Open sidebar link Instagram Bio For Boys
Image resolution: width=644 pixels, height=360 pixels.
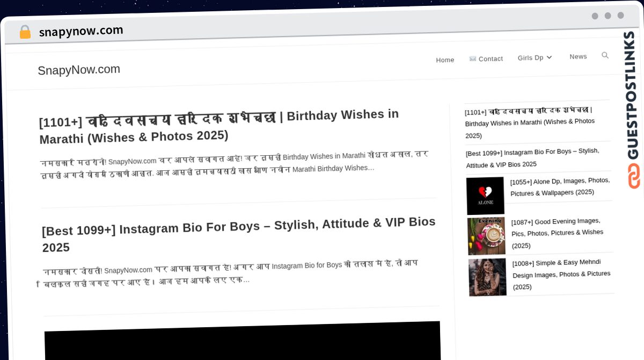(532, 157)
